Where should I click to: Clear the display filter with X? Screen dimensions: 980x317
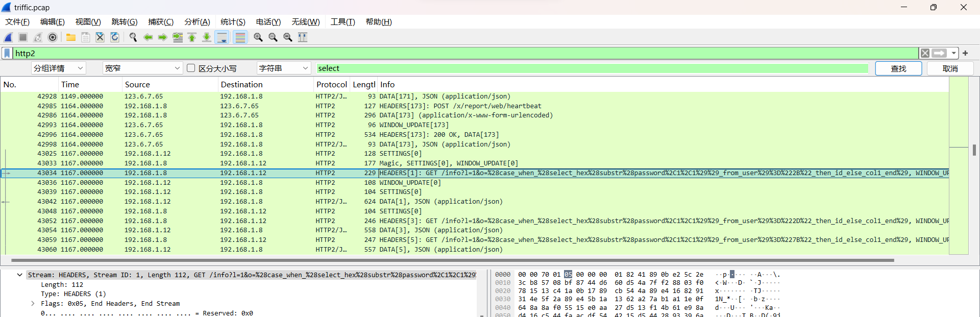point(925,53)
